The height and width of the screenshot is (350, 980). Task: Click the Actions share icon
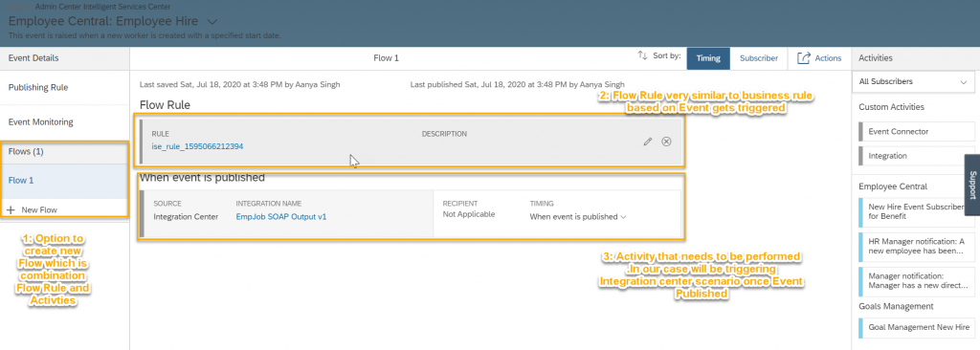pos(804,58)
